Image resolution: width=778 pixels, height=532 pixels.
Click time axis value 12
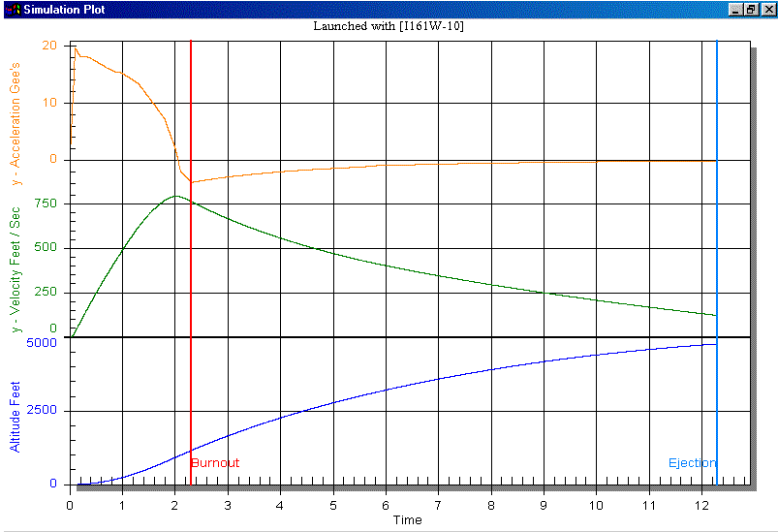(701, 506)
